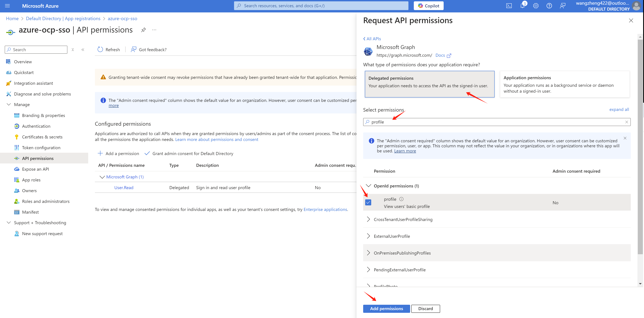Click the help question mark icon
Screen dimensions: 644x318
pyautogui.click(x=549, y=6)
